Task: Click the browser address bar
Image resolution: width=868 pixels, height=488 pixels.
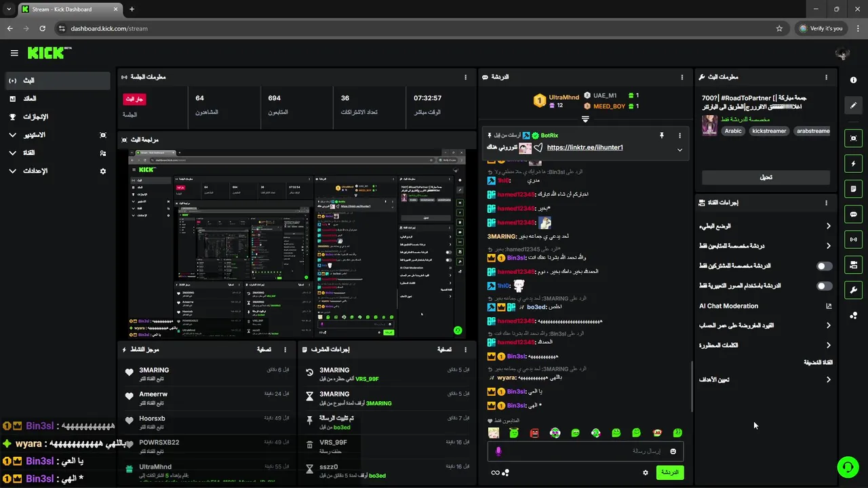Action: [420, 28]
